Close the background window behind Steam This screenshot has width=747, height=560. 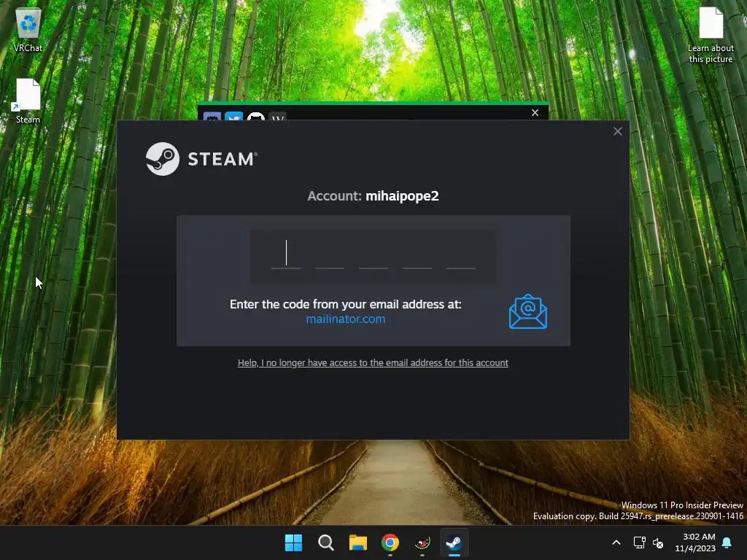pos(535,113)
